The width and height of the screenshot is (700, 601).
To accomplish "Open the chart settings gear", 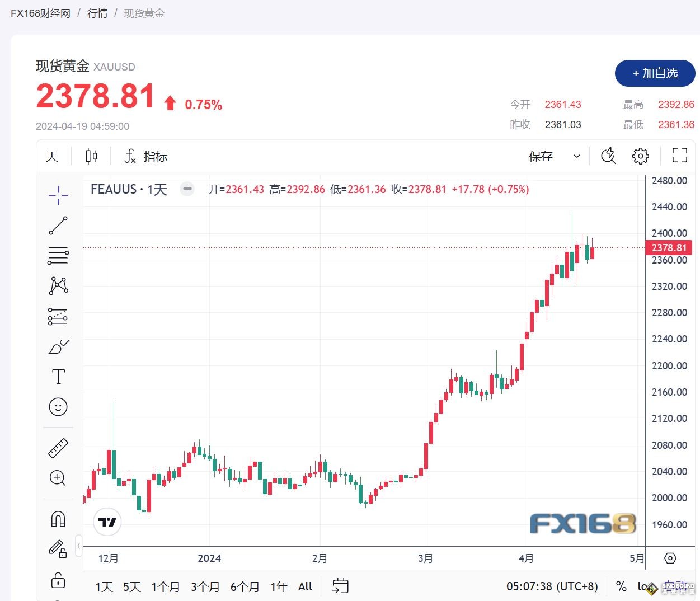I will click(640, 156).
